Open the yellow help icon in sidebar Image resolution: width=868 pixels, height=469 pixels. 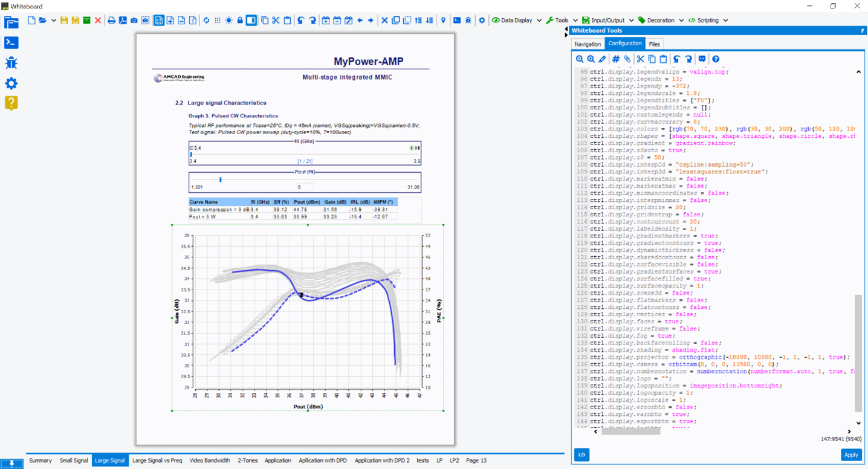tap(11, 103)
